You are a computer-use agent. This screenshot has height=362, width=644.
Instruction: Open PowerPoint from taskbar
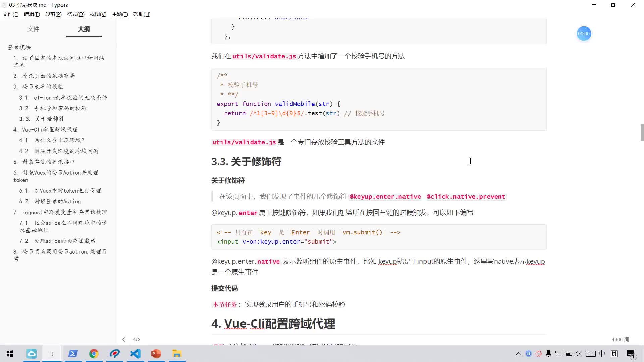click(156, 354)
